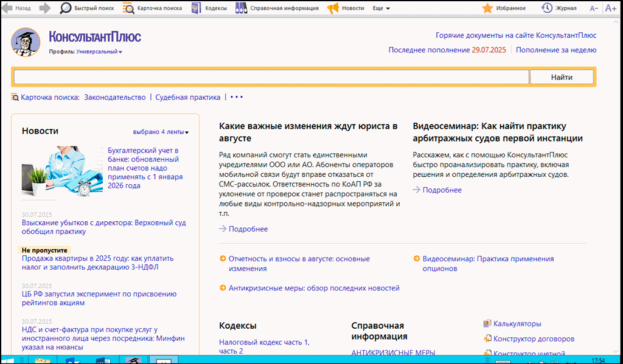Image resolution: width=623 pixels, height=364 pixels.
Task: Click orange bullet beside Практика применения опционов
Action: [416, 259]
